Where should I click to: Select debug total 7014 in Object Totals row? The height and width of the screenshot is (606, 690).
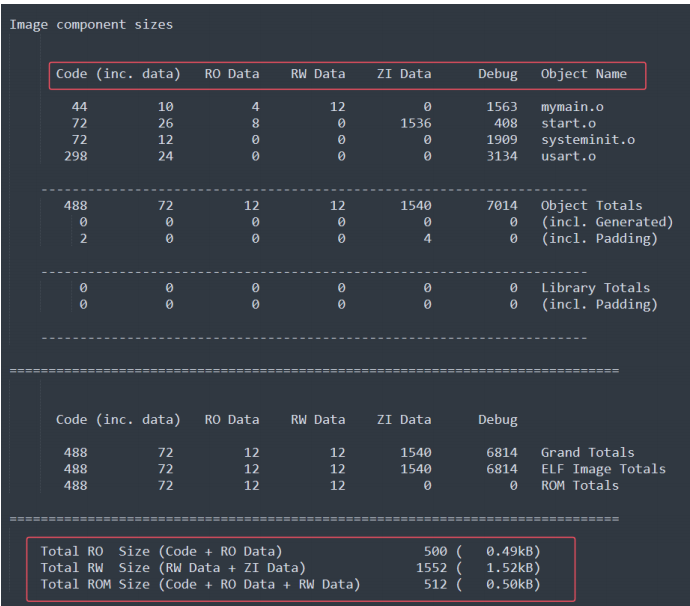click(502, 206)
